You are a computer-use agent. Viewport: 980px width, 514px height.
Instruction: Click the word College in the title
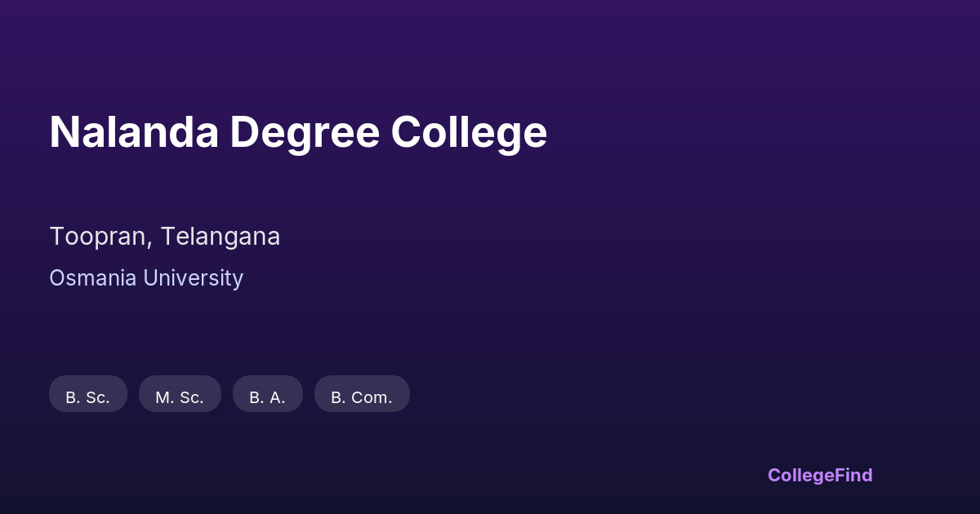click(469, 132)
